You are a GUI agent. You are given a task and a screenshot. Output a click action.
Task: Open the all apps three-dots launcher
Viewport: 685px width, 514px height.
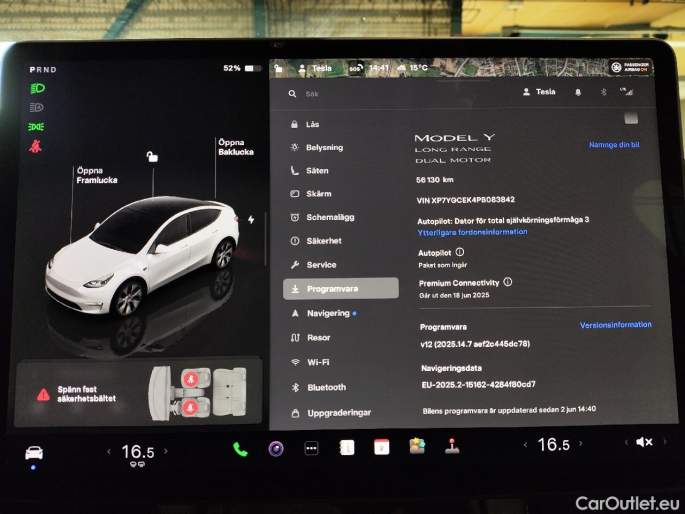[x=311, y=448]
